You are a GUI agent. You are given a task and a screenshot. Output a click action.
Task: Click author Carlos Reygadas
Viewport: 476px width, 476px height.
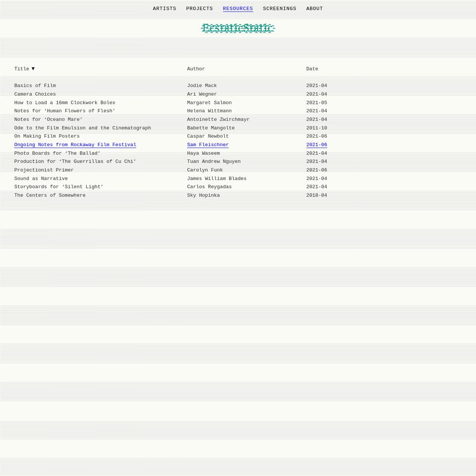click(209, 187)
